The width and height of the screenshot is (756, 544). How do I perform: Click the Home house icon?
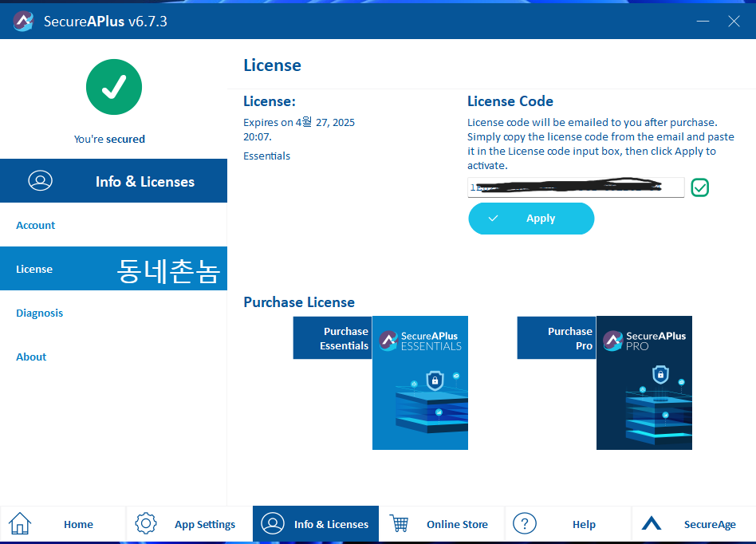click(20, 524)
